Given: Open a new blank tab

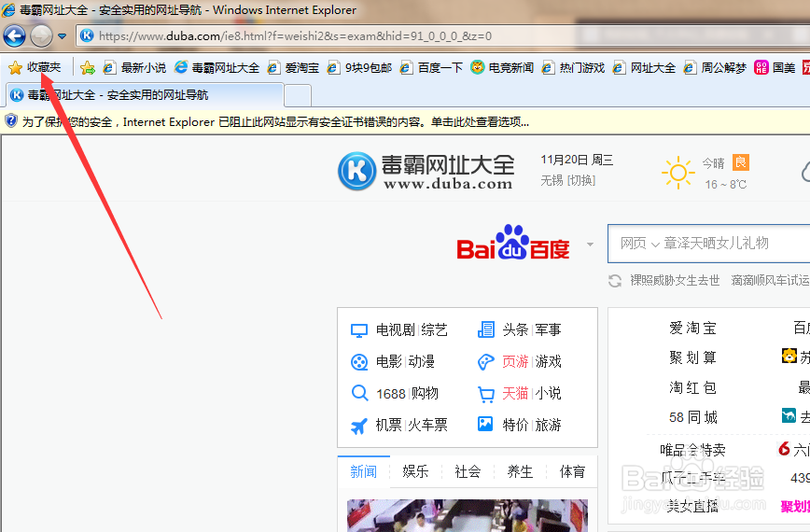Looking at the screenshot, I should [298, 96].
